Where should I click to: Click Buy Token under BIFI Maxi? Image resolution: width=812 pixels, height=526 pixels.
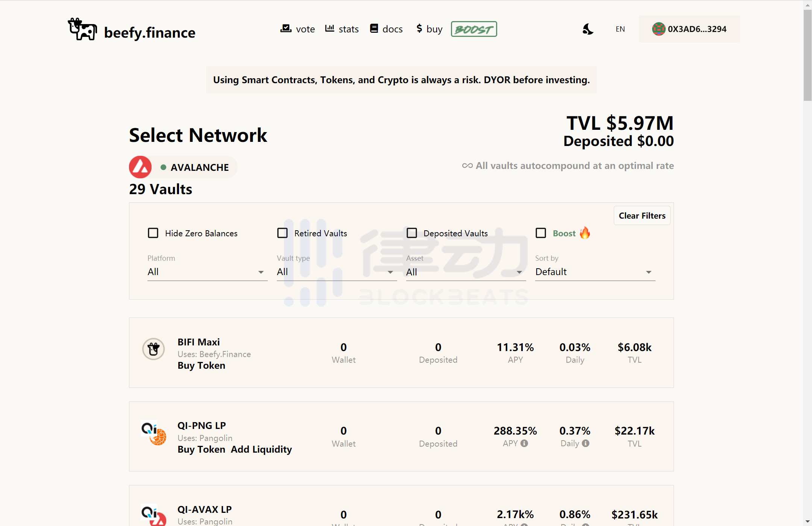pyautogui.click(x=201, y=365)
